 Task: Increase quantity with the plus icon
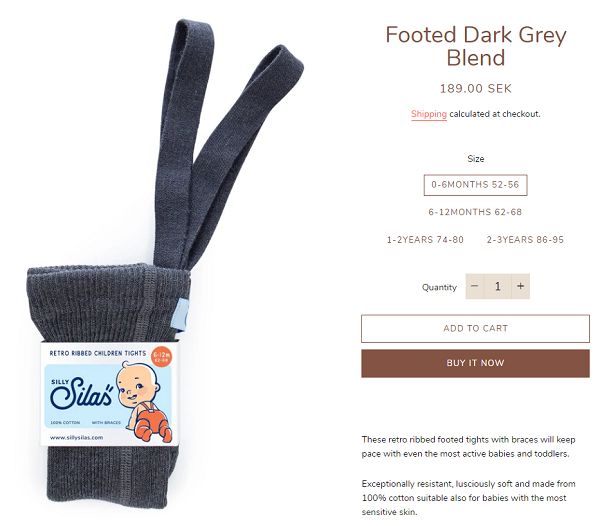click(520, 286)
